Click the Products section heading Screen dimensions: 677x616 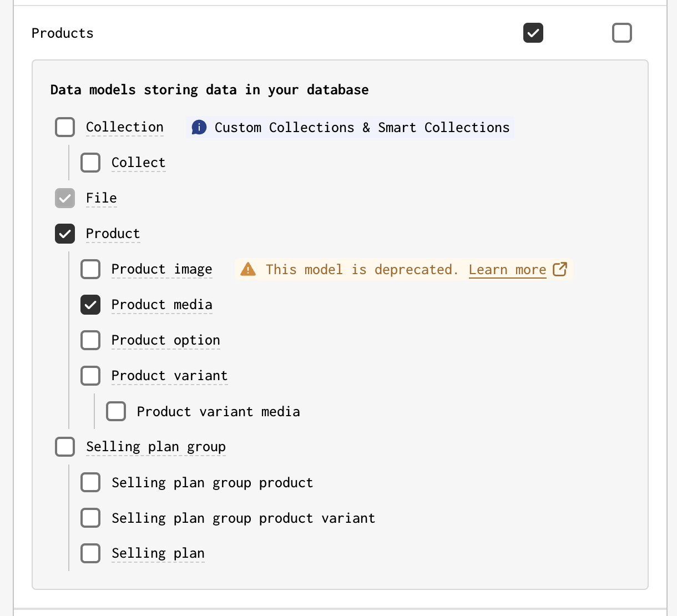click(63, 33)
